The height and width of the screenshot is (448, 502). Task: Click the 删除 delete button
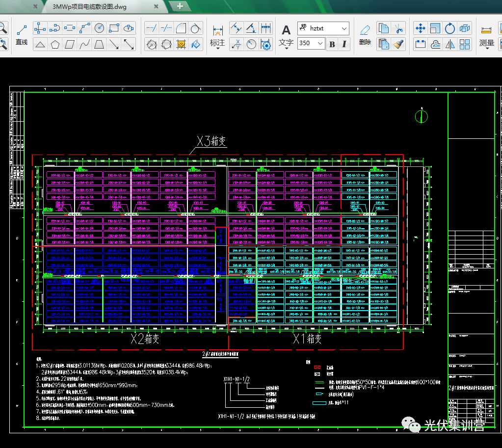pos(365,35)
